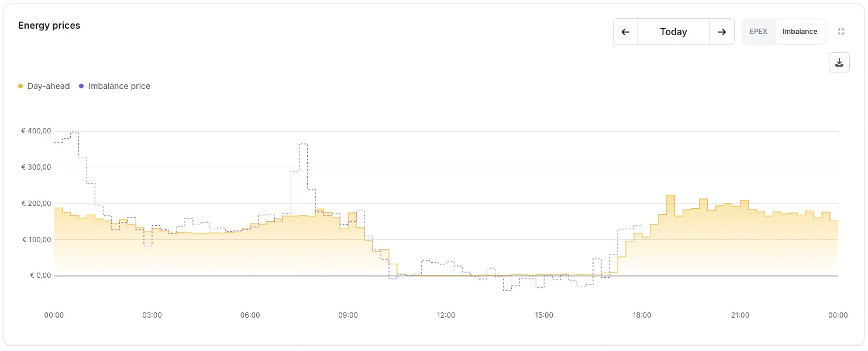Click the 18:00 time label
Screen dimensions: 868x351
[642, 315]
